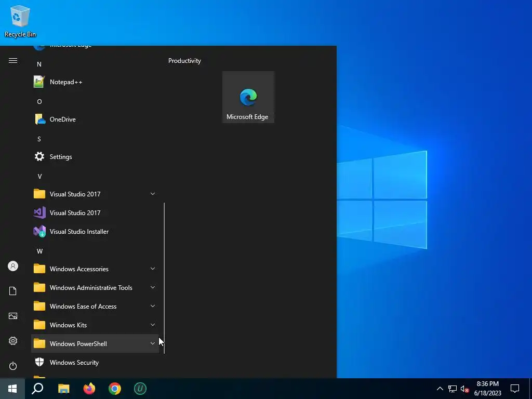Open the Recycle Bin desktop icon

20,21
